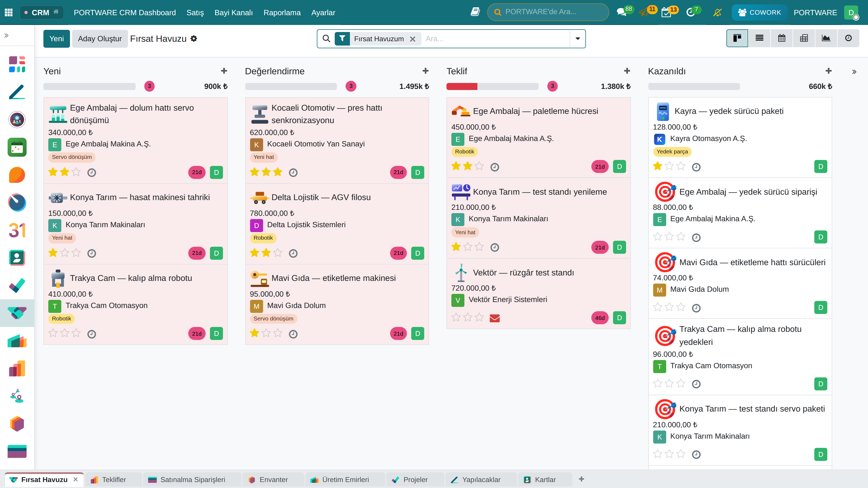Click the COWORK button

click(x=759, y=12)
